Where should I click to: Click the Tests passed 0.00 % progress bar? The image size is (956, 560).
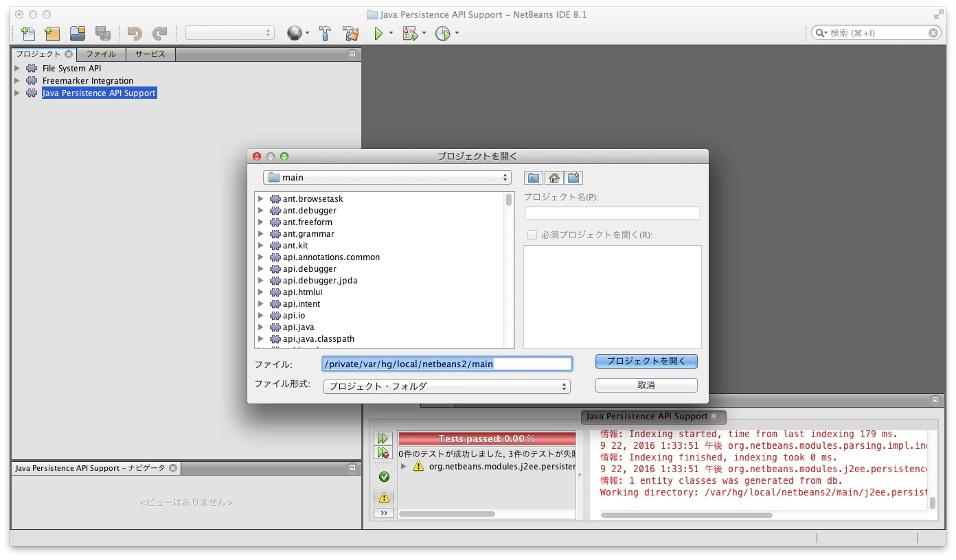pyautogui.click(x=487, y=439)
